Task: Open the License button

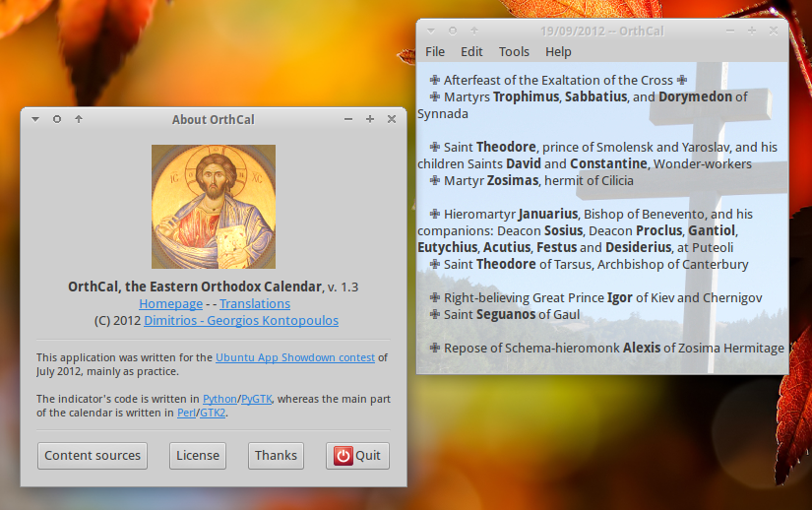Action: coord(198,456)
